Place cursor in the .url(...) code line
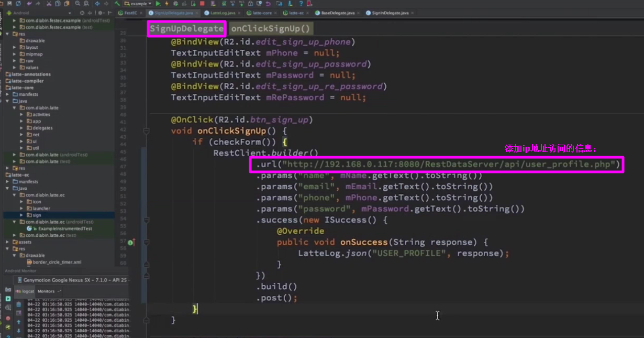Image resolution: width=644 pixels, height=338 pixels. [438, 165]
